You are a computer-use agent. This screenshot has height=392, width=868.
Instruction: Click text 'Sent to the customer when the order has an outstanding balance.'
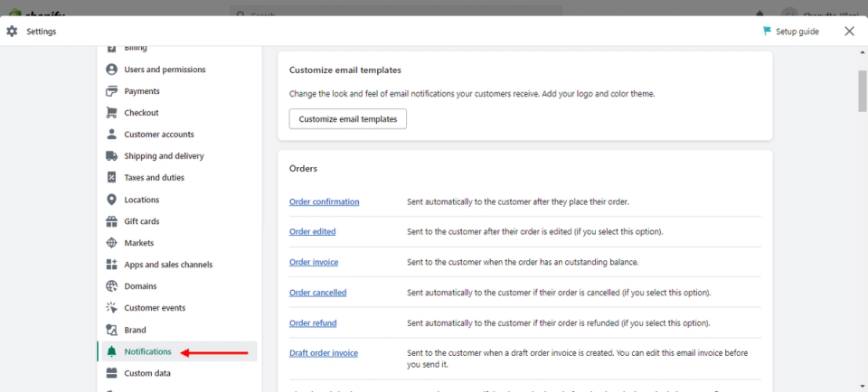(524, 262)
